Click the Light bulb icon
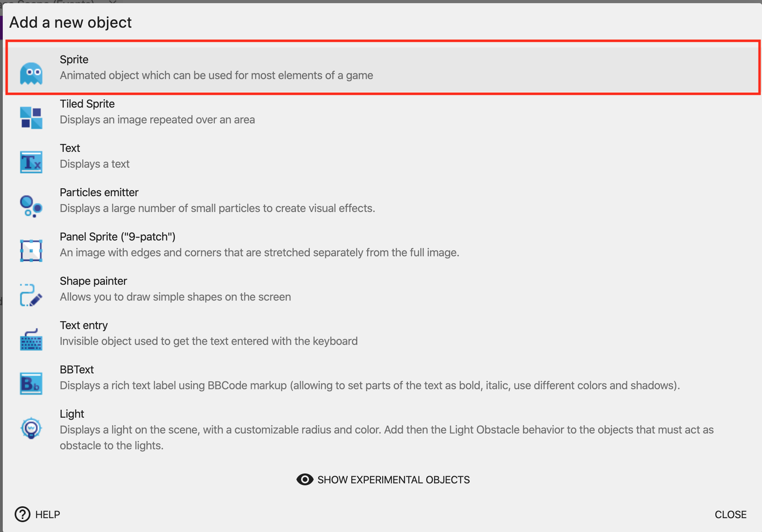762x532 pixels. point(31,428)
